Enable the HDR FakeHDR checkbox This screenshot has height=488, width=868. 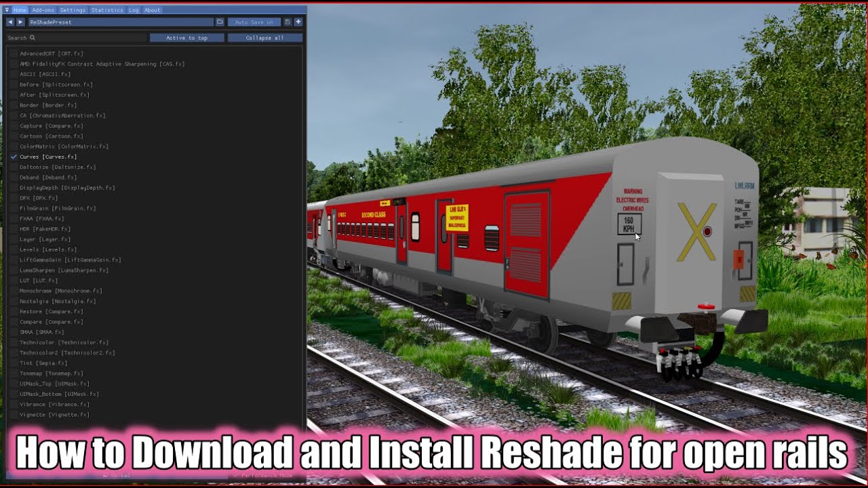coord(13,229)
